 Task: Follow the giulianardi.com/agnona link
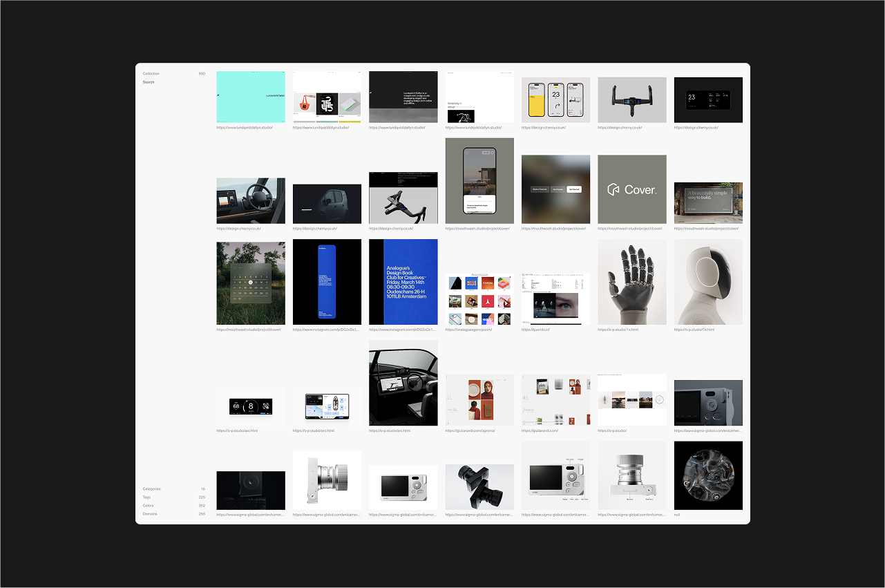(470, 430)
